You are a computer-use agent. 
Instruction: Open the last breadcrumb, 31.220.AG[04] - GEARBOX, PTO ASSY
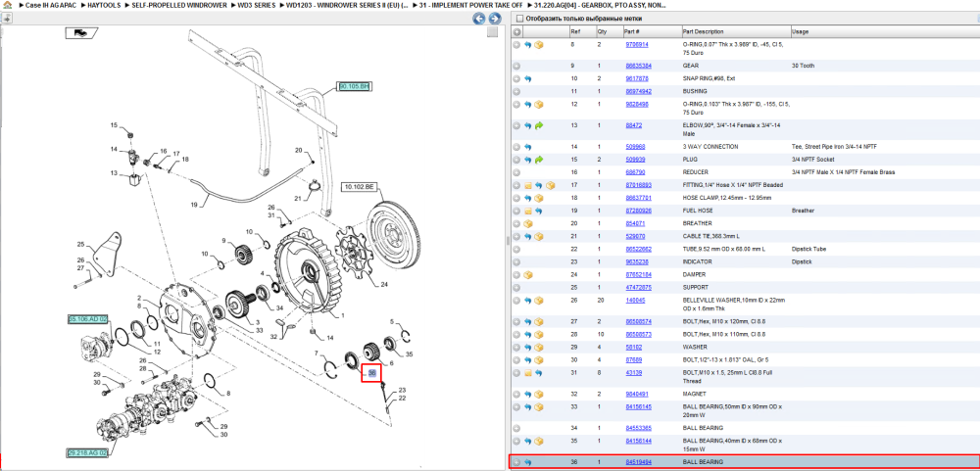pos(600,5)
